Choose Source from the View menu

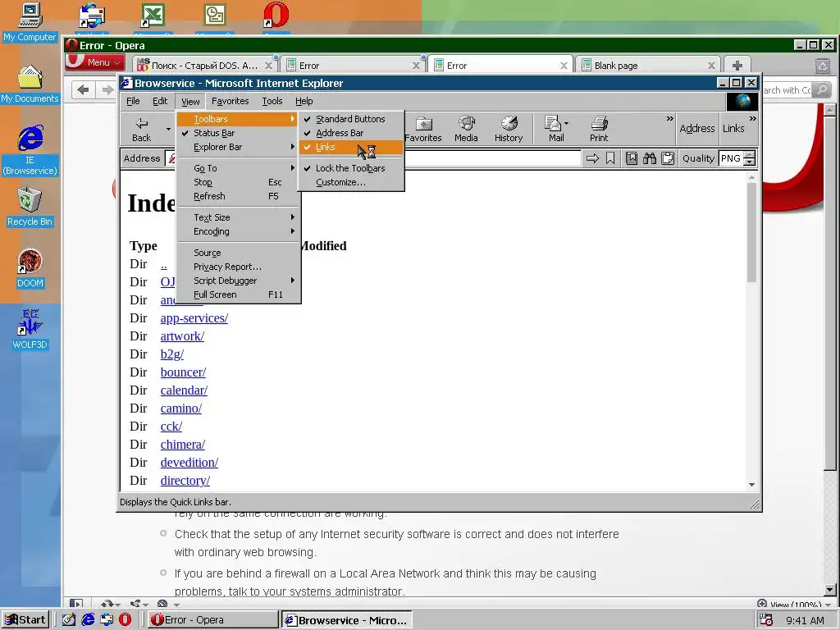pyautogui.click(x=239, y=253)
